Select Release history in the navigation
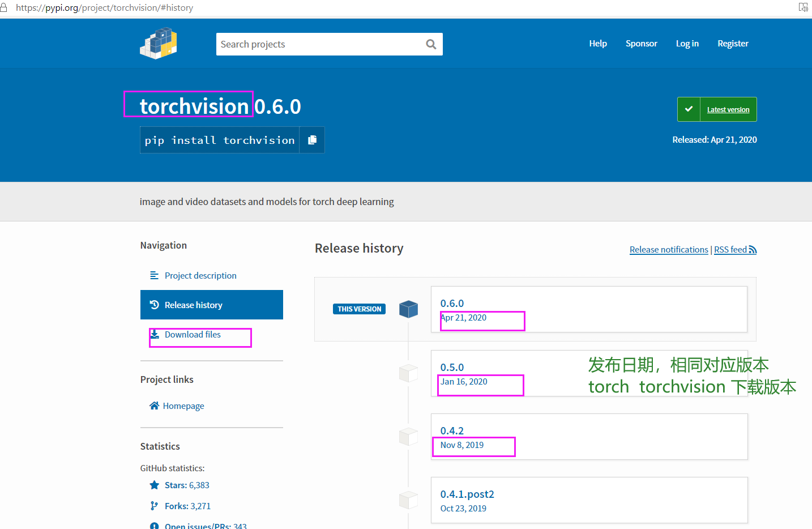Viewport: 812px width, 529px height. (194, 305)
